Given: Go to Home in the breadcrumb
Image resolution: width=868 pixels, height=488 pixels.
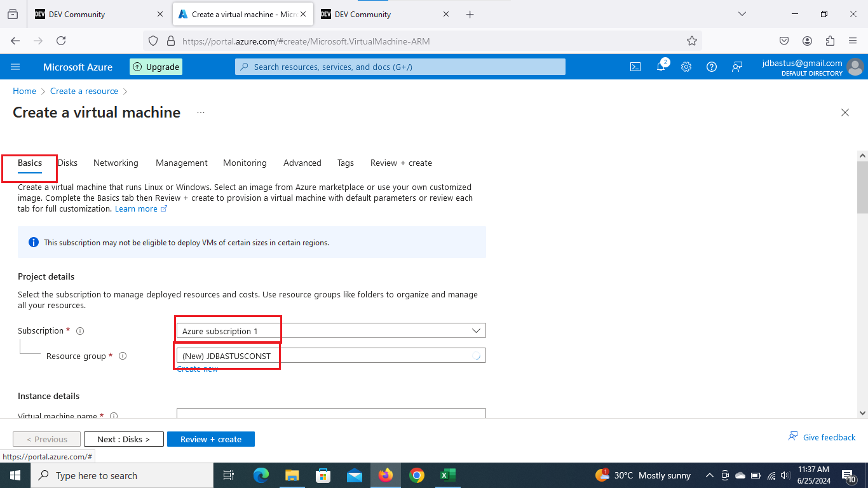Looking at the screenshot, I should pyautogui.click(x=24, y=91).
